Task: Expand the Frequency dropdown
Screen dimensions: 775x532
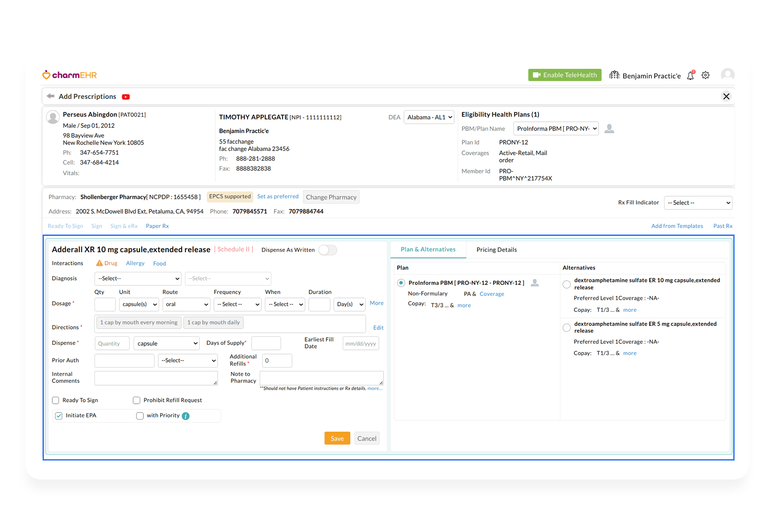Action: (238, 304)
